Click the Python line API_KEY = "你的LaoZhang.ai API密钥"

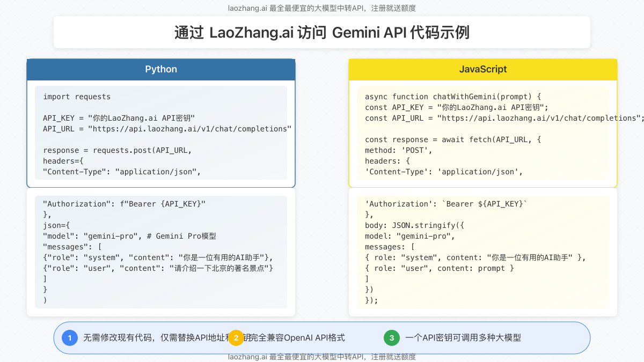tap(119, 118)
